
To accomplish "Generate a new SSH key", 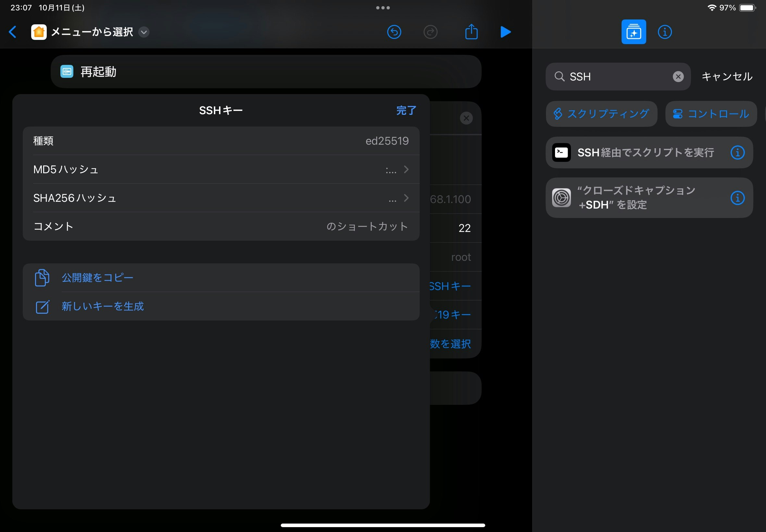I will pos(103,306).
